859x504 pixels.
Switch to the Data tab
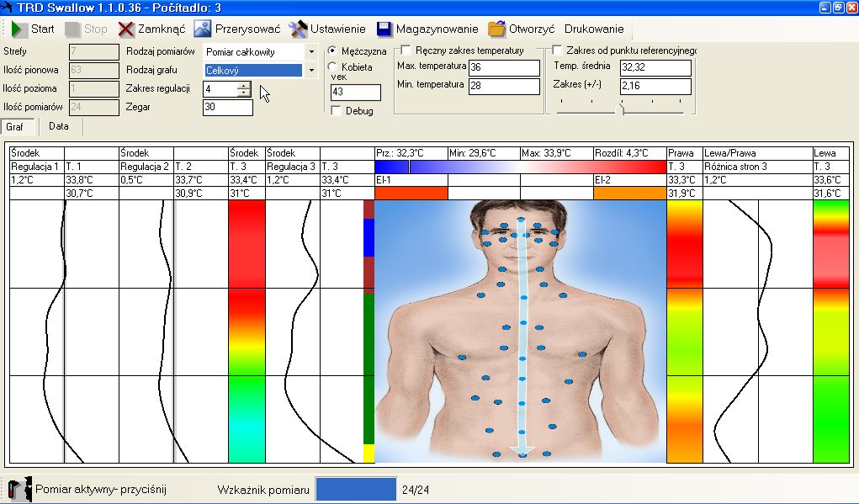(59, 126)
